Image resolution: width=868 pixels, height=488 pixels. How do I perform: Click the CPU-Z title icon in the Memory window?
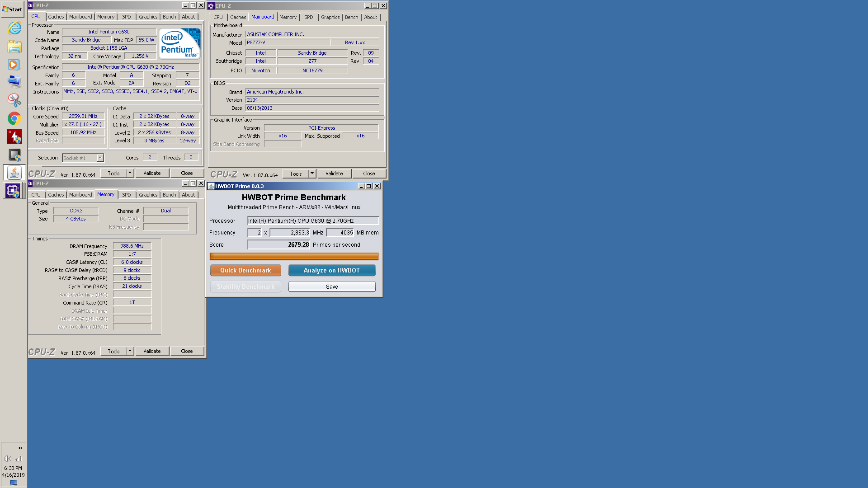point(30,183)
